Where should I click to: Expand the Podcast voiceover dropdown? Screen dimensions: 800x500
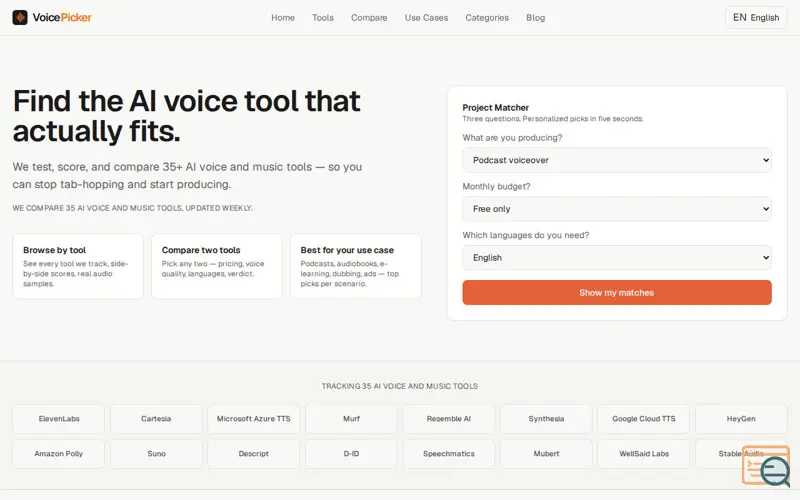point(617,160)
